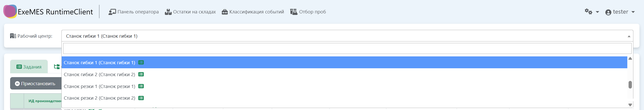Click the tree structure tab icon next to Задания

(x=57, y=67)
